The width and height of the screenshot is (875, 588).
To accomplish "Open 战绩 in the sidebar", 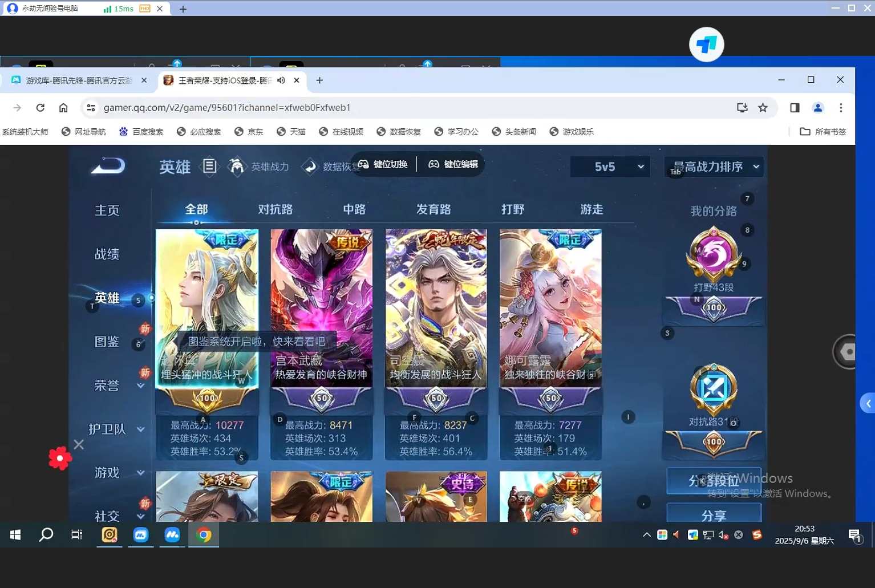I will coord(107,254).
